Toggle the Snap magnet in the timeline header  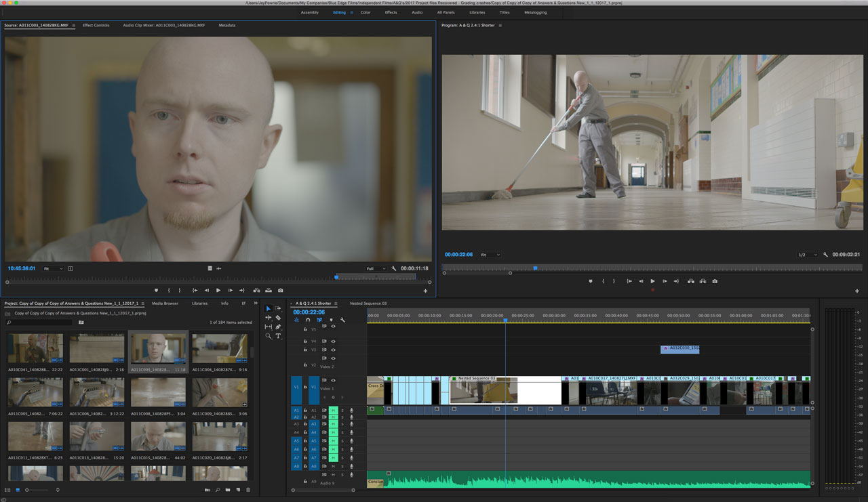click(x=308, y=320)
